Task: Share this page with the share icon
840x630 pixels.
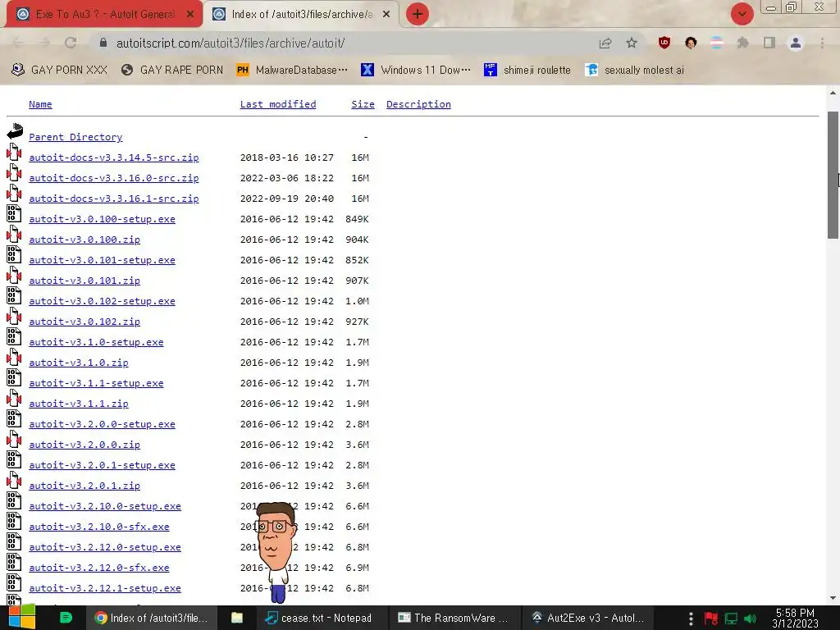Action: (x=605, y=43)
